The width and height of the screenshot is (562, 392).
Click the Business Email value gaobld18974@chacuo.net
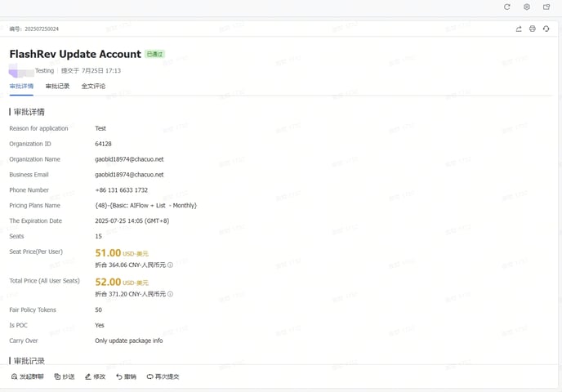point(129,175)
